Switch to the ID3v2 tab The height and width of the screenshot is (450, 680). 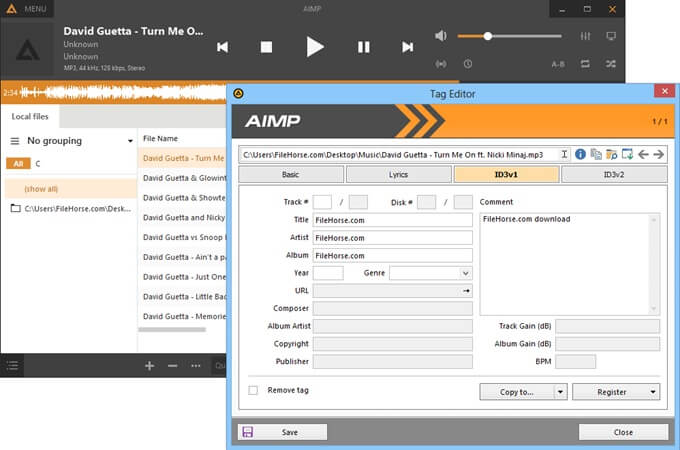(x=614, y=174)
